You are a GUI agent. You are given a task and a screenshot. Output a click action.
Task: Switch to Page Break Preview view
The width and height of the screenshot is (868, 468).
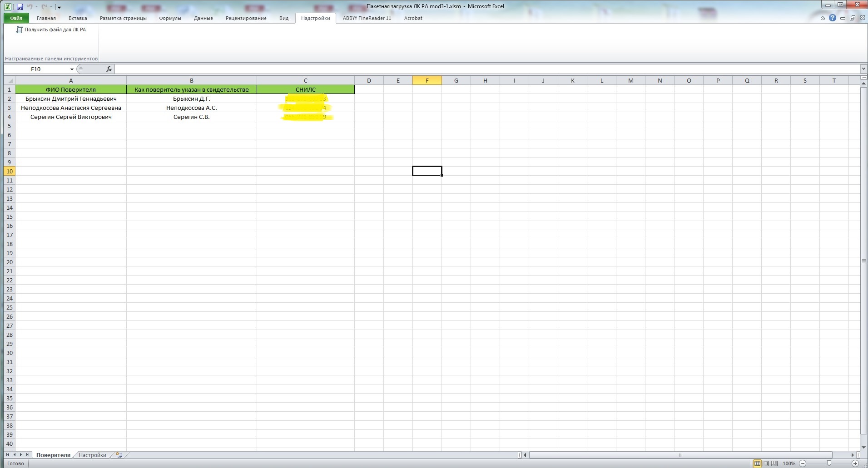[x=774, y=463]
